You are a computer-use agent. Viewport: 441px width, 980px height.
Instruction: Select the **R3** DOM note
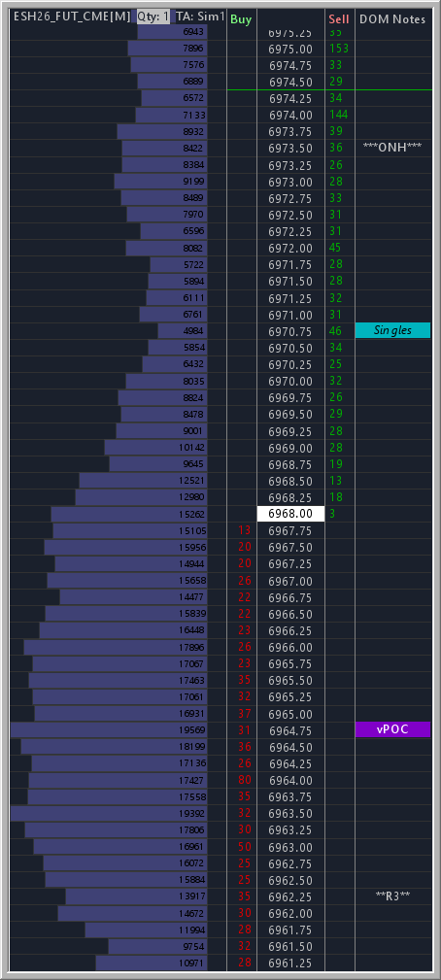point(392,896)
